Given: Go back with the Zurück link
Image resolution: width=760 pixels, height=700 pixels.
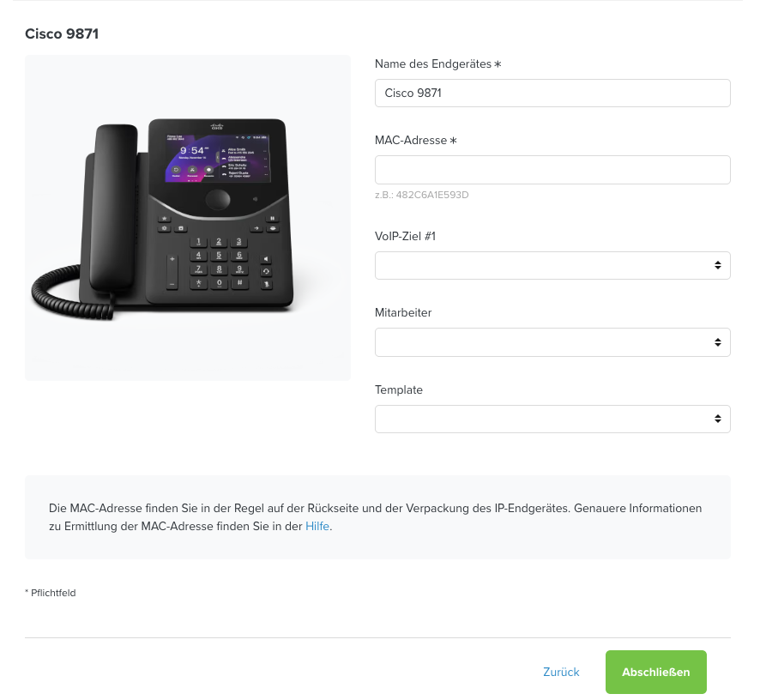Looking at the screenshot, I should (x=561, y=672).
